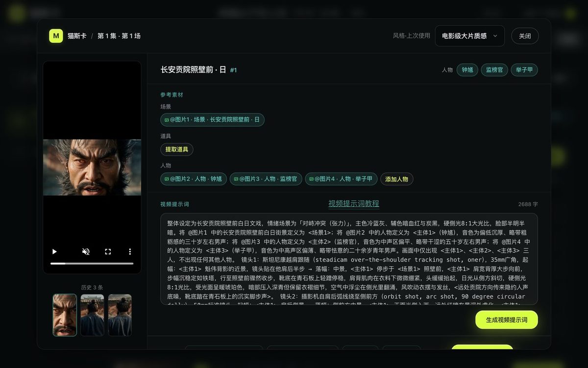Image resolution: width=588 pixels, height=368 pixels.
Task: Select the 监榜官 character tag
Action: (x=494, y=70)
